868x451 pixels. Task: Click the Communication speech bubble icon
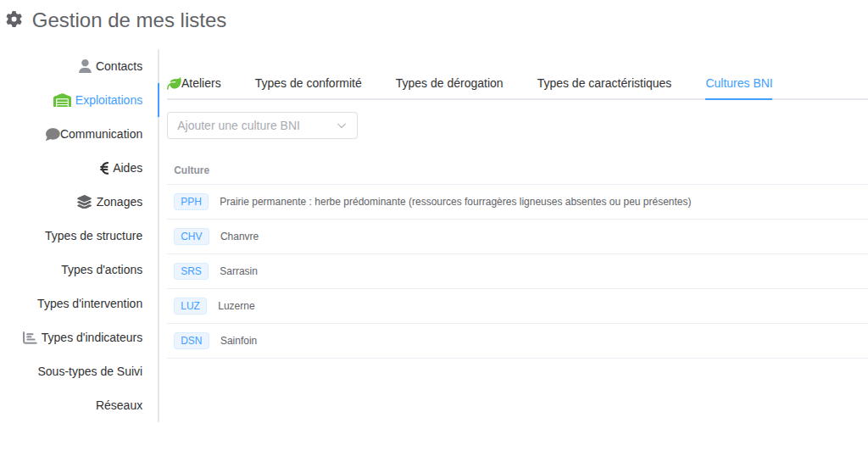tap(53, 134)
